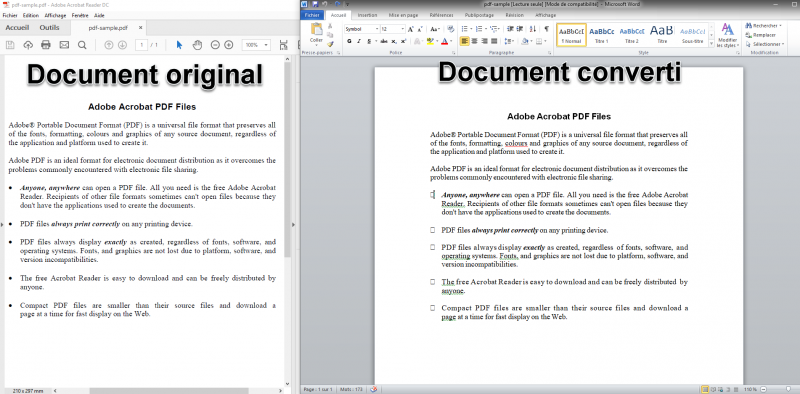Screen dimensions: 800x394
Task: Toggle bold G formatting in Word
Action: click(x=349, y=41)
